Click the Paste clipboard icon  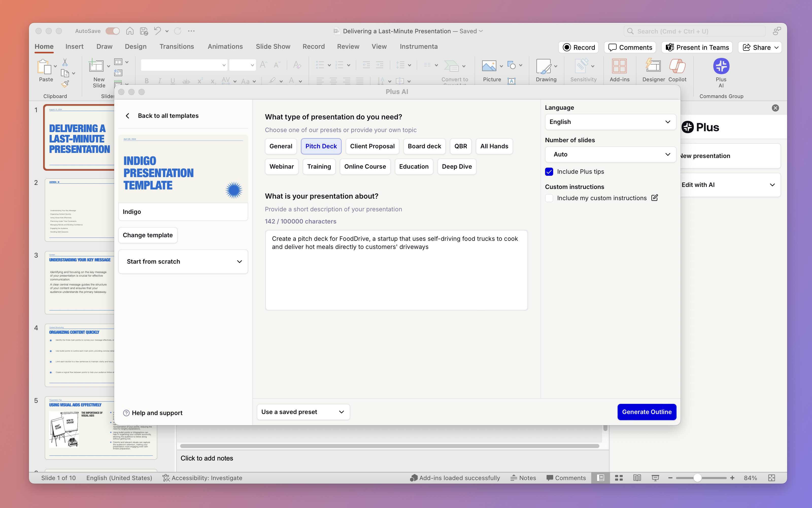(44, 67)
